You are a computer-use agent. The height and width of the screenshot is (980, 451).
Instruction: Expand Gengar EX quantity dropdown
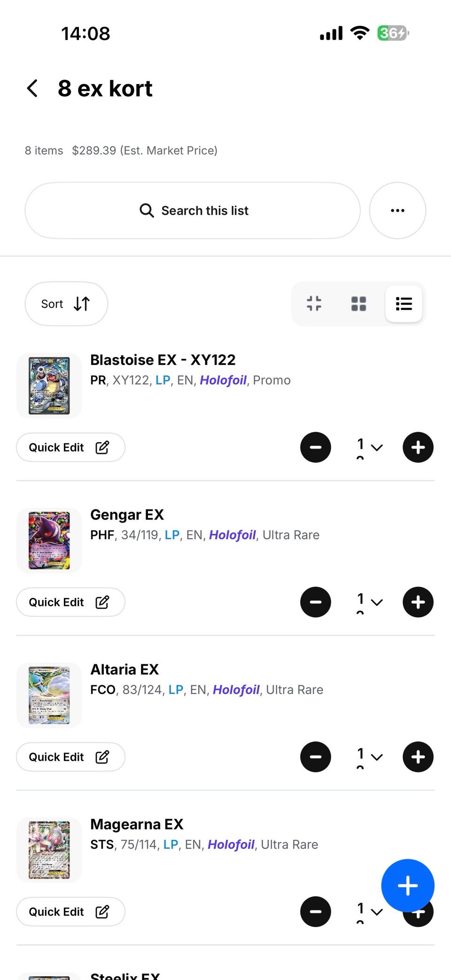coord(370,602)
